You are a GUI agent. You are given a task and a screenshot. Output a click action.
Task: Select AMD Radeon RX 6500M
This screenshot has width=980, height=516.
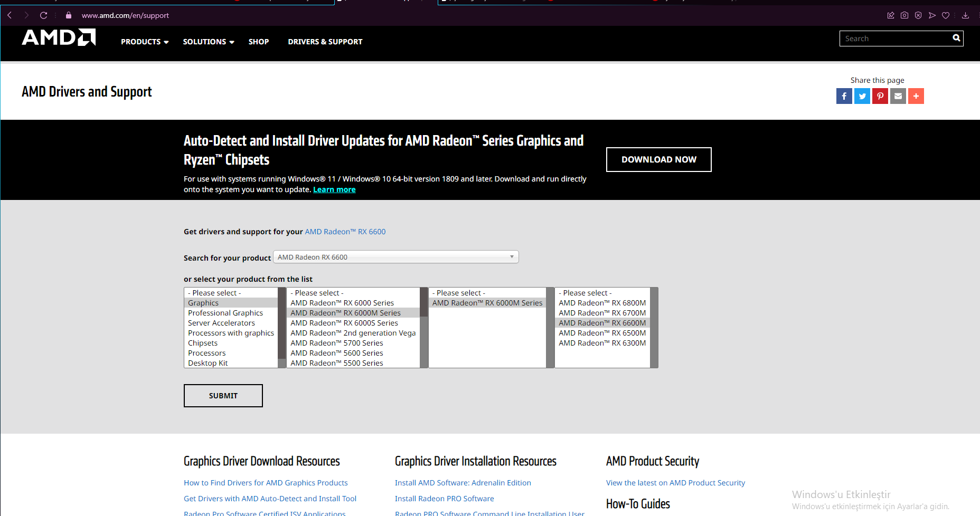point(602,333)
